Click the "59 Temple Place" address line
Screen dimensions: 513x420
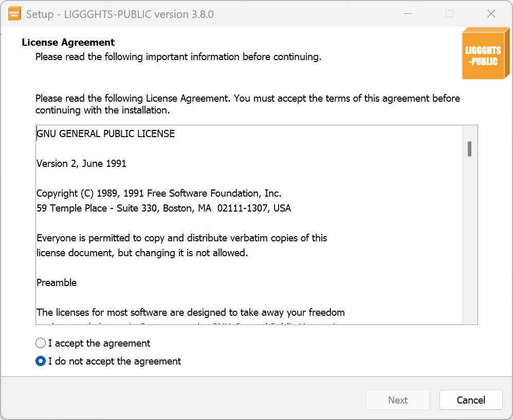(x=163, y=208)
